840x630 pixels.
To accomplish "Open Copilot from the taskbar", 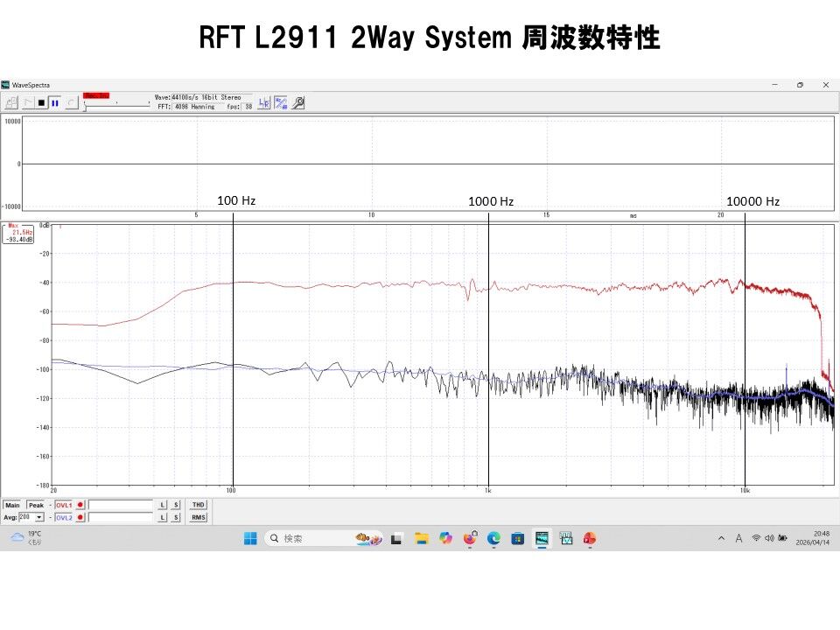I will pyautogui.click(x=445, y=538).
